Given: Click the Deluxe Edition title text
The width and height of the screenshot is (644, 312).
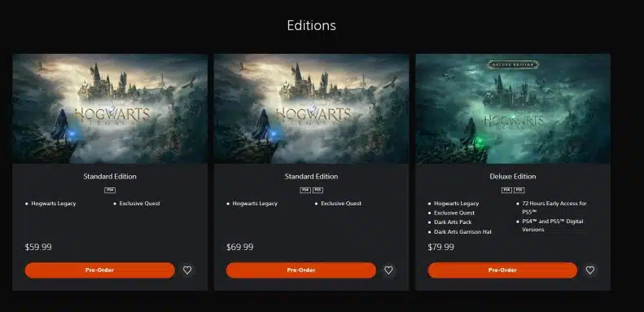Looking at the screenshot, I should click(513, 176).
